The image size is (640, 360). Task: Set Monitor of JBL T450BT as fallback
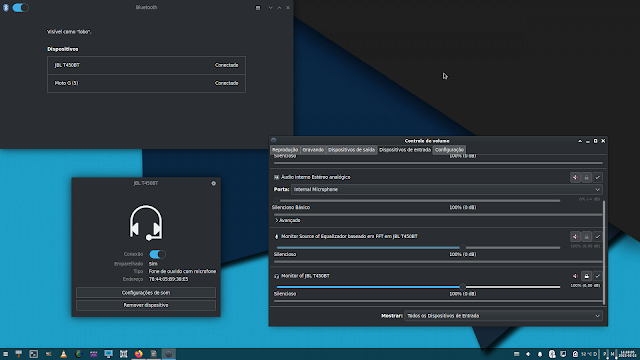(598, 276)
